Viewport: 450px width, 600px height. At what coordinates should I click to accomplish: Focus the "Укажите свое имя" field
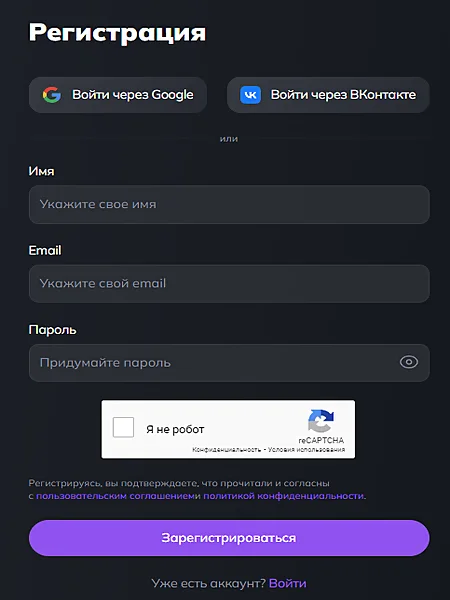pyautogui.click(x=229, y=204)
